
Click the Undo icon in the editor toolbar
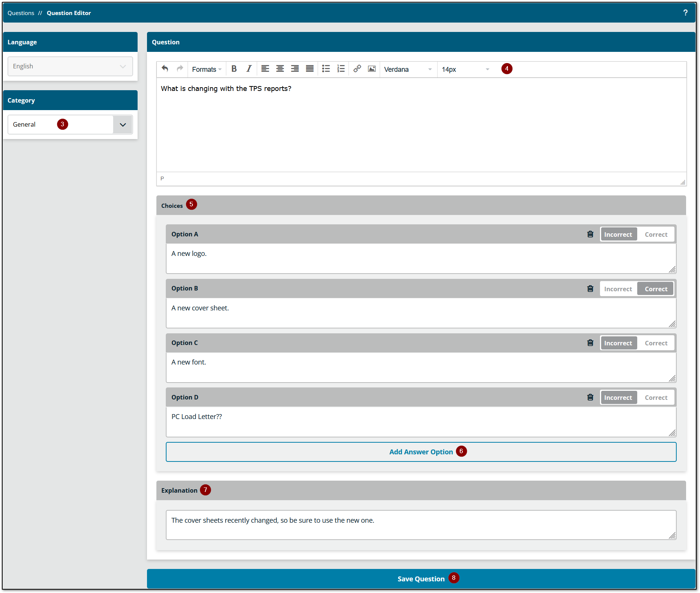tap(165, 69)
